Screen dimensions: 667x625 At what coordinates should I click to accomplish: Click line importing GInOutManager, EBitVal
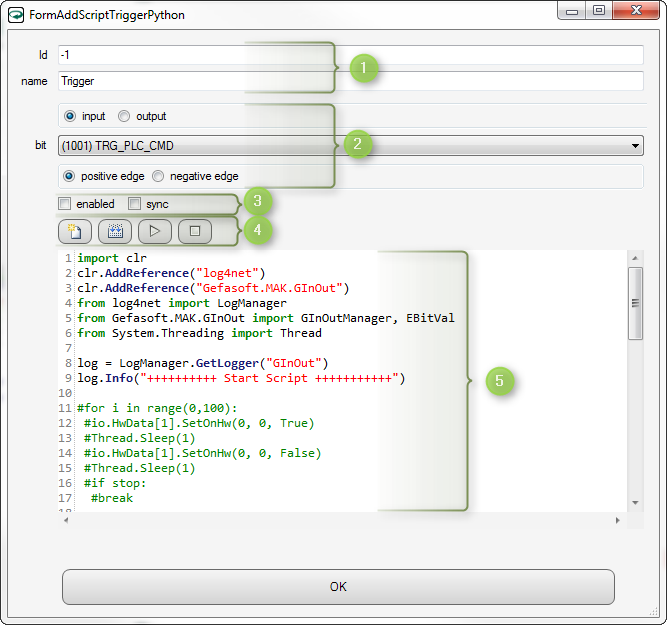[x=266, y=318]
